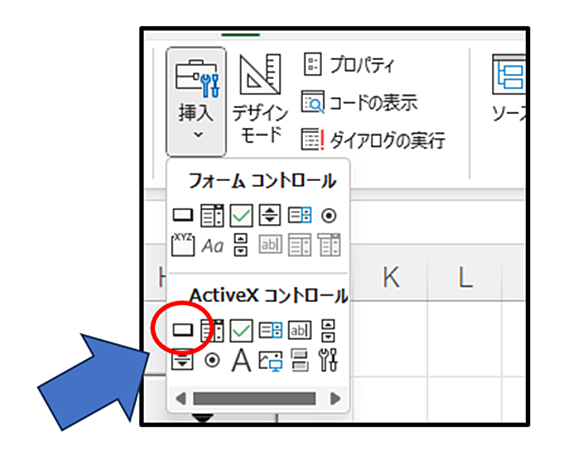Insert a Form Control scroll bar

coord(241,245)
